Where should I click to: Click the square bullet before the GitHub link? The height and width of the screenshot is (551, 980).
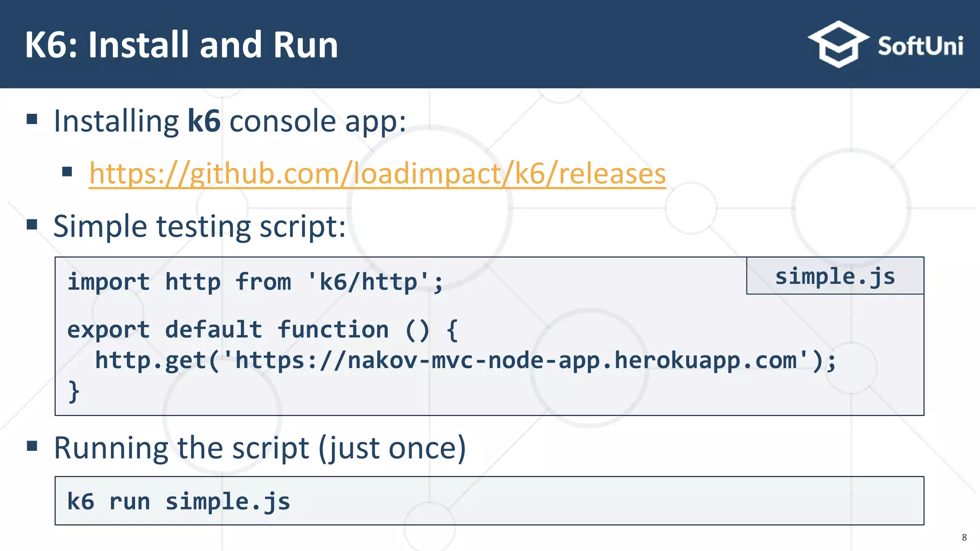[x=67, y=172]
